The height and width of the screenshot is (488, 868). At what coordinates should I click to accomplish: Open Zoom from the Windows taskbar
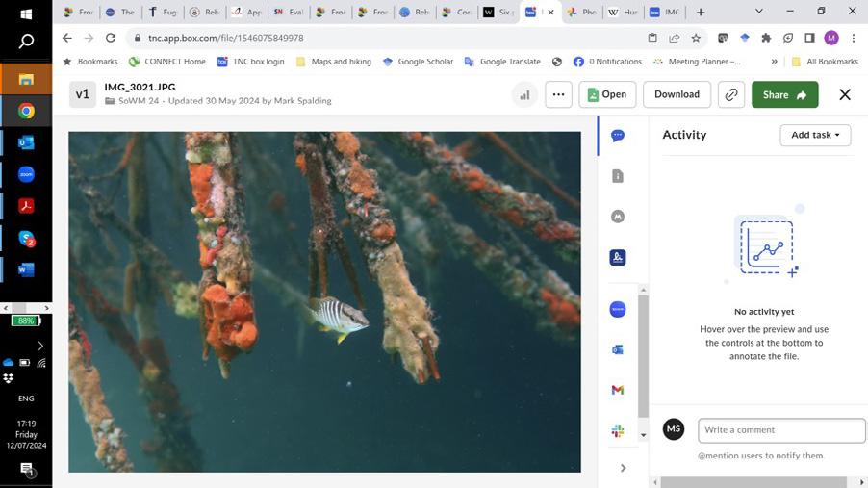click(26, 174)
